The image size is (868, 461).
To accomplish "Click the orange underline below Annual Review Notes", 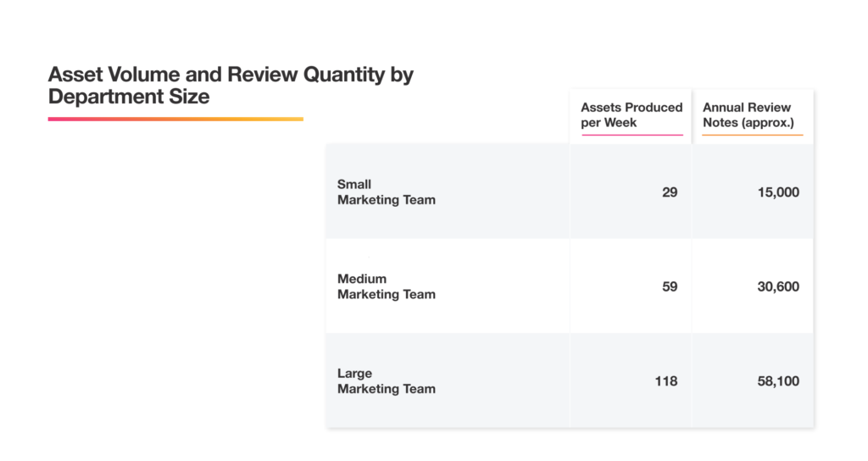I will 753,135.
